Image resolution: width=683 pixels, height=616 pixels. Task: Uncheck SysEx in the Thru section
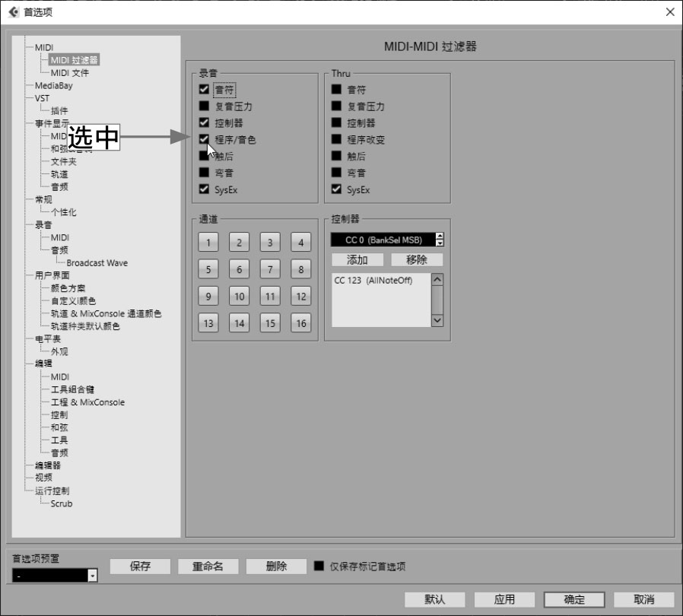coord(336,189)
